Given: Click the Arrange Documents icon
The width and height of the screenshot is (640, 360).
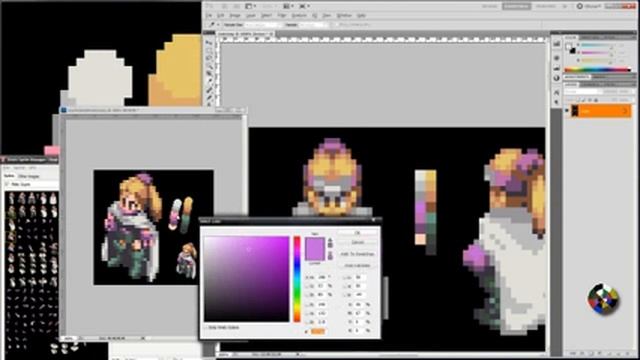Looking at the screenshot, I should click(286, 6).
